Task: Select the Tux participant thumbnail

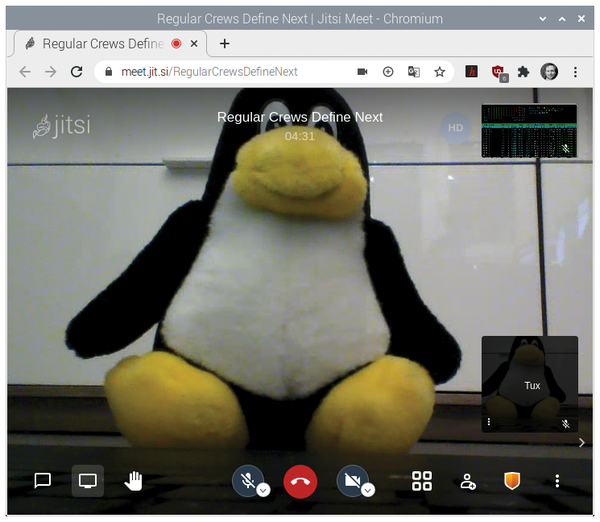Action: (530, 384)
